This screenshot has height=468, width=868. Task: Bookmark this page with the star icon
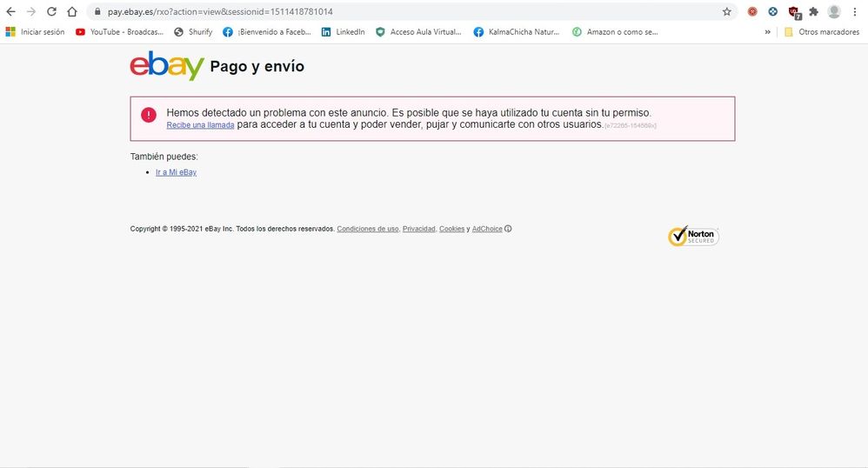coord(727,11)
